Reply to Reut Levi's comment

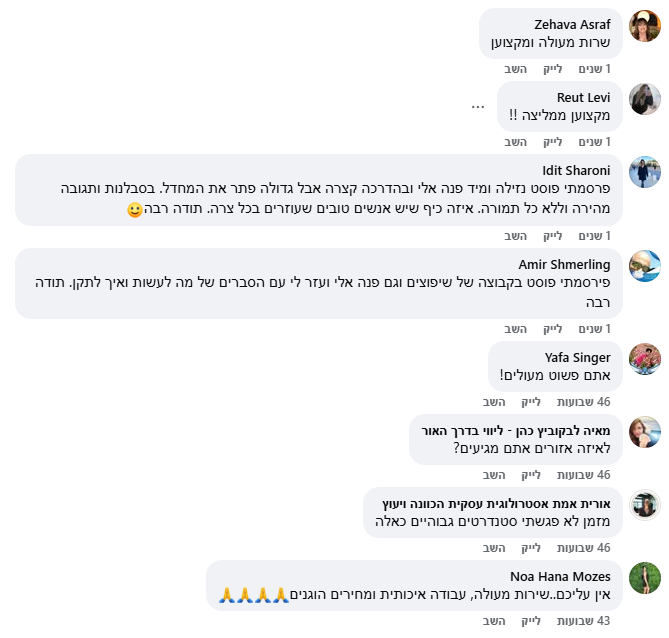516,142
